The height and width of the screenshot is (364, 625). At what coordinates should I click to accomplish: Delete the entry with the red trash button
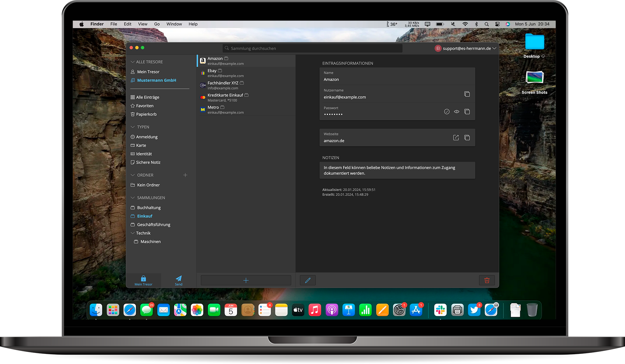tap(487, 280)
